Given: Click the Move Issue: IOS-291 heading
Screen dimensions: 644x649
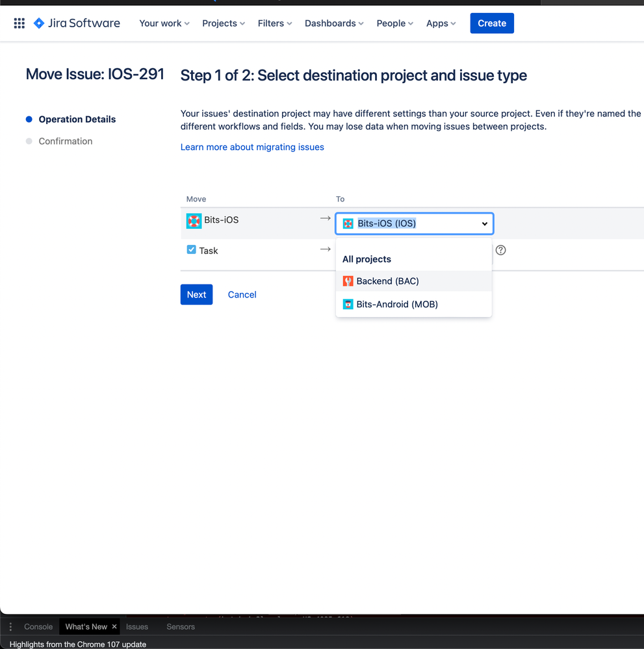Looking at the screenshot, I should [95, 74].
